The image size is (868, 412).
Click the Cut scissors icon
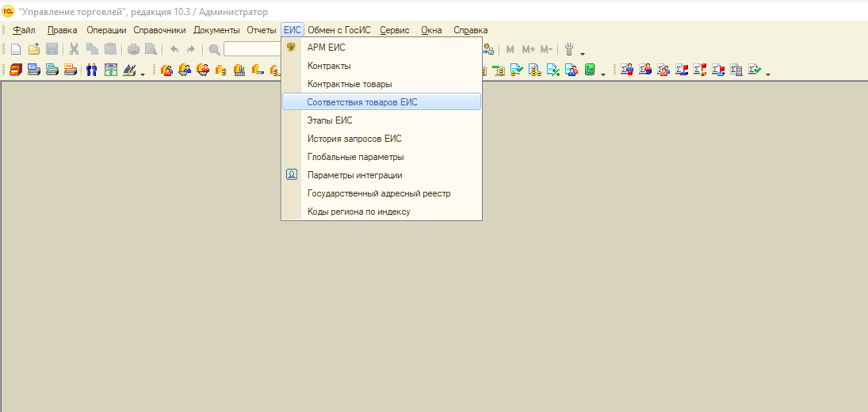75,48
